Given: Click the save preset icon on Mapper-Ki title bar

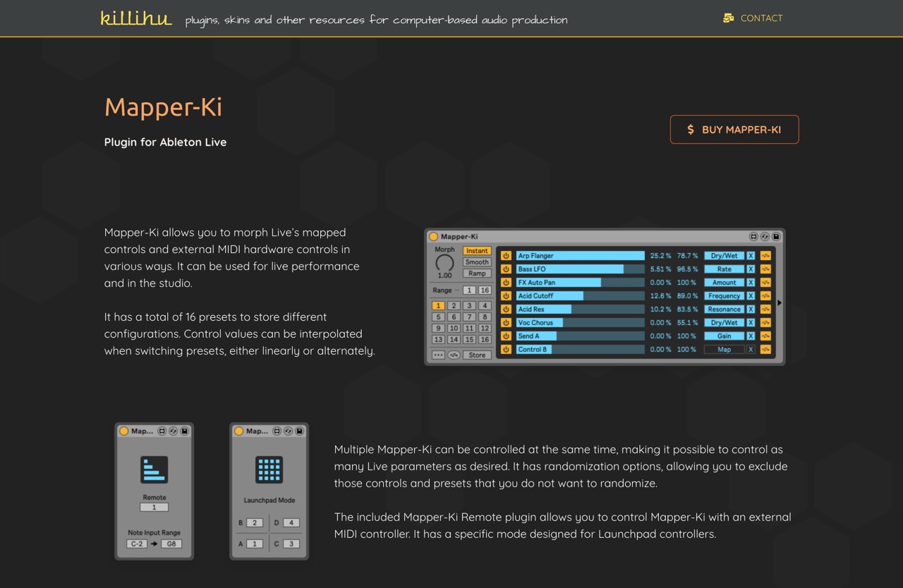Looking at the screenshot, I should (775, 236).
